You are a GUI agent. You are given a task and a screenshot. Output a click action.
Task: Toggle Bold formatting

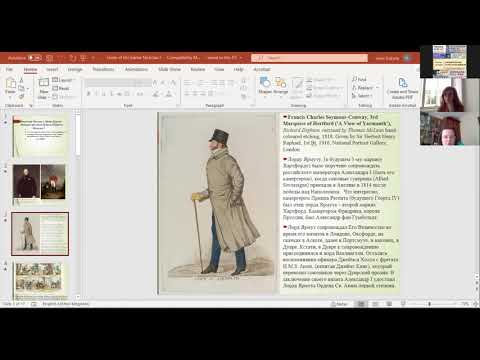(x=89, y=94)
